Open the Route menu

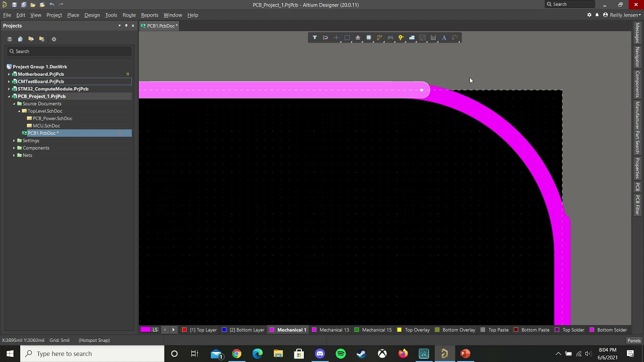pyautogui.click(x=129, y=15)
